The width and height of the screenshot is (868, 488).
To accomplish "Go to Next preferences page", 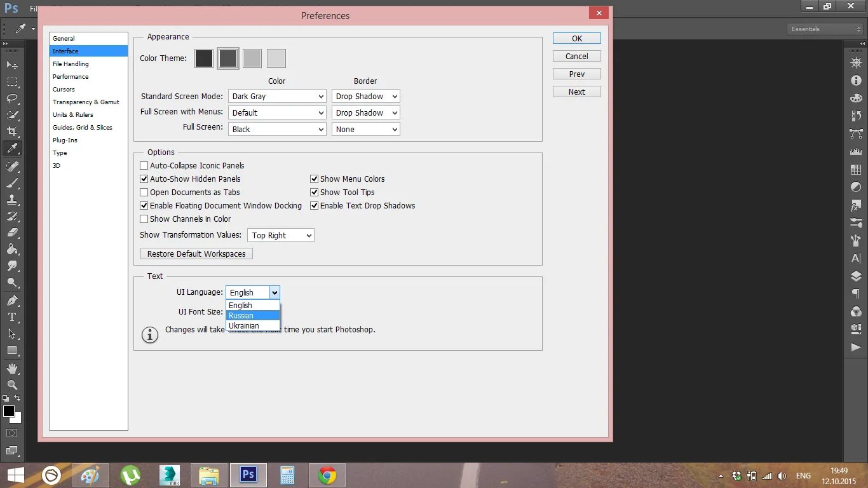I will click(x=577, y=91).
